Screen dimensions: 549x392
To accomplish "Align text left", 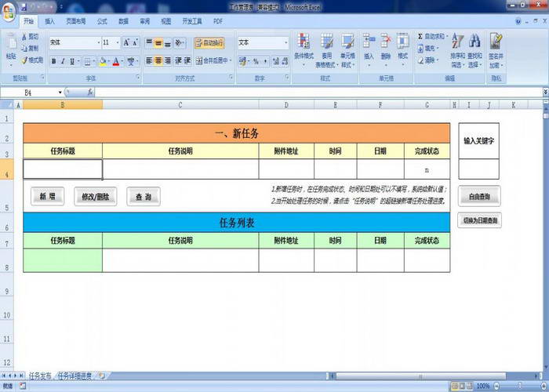I will [x=149, y=61].
